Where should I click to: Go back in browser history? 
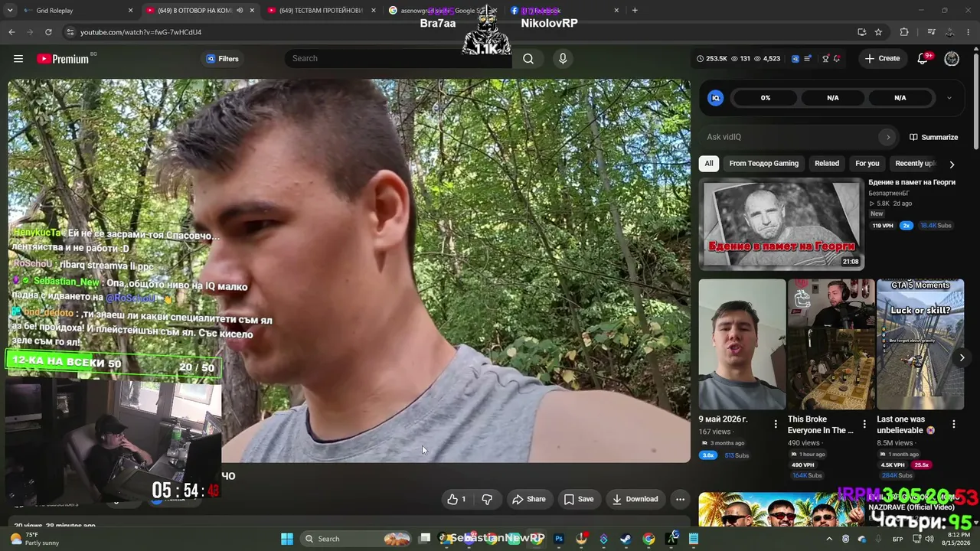(11, 32)
